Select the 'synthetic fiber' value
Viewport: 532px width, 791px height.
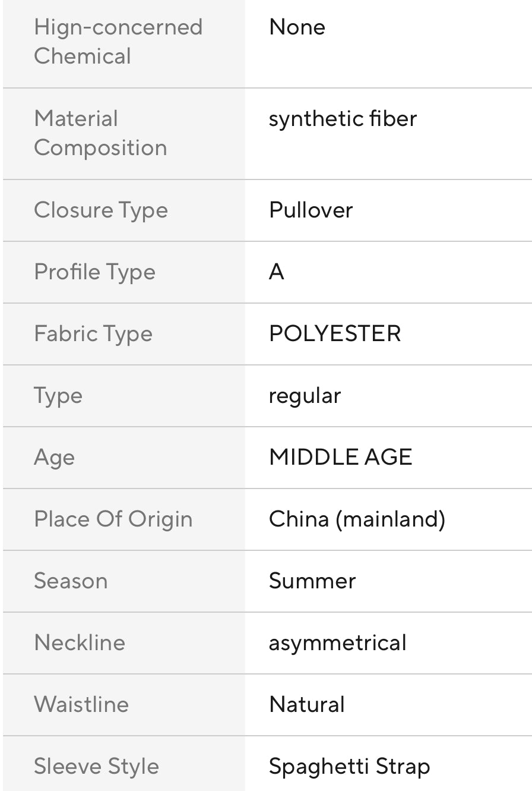(x=343, y=119)
